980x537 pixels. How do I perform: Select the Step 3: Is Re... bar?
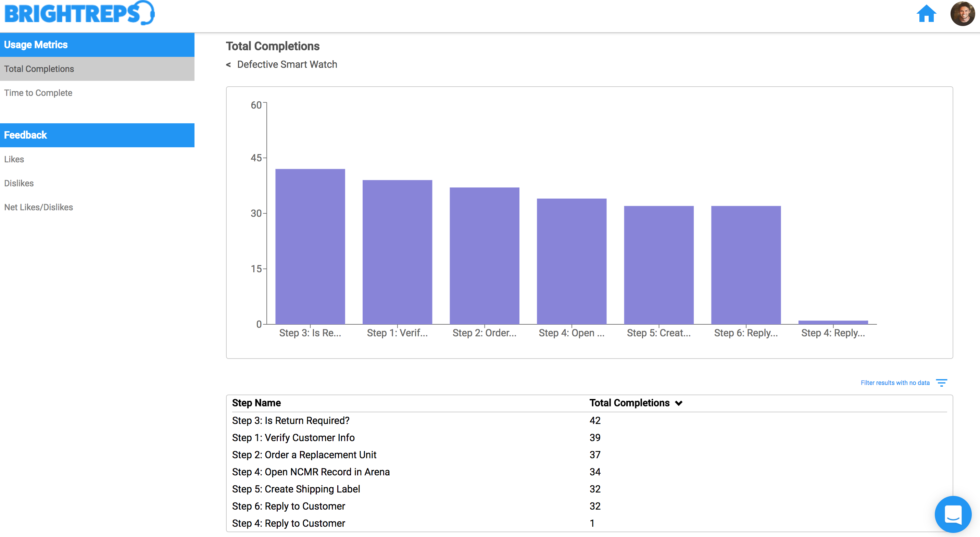(310, 247)
